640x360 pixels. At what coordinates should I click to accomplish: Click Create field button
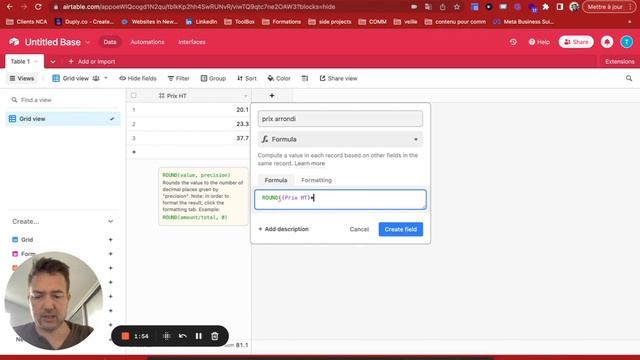pyautogui.click(x=400, y=229)
